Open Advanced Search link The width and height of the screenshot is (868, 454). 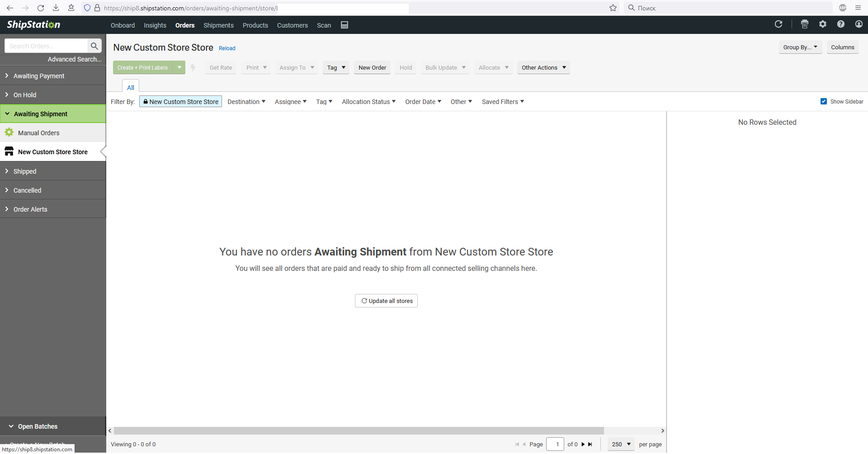tap(75, 59)
